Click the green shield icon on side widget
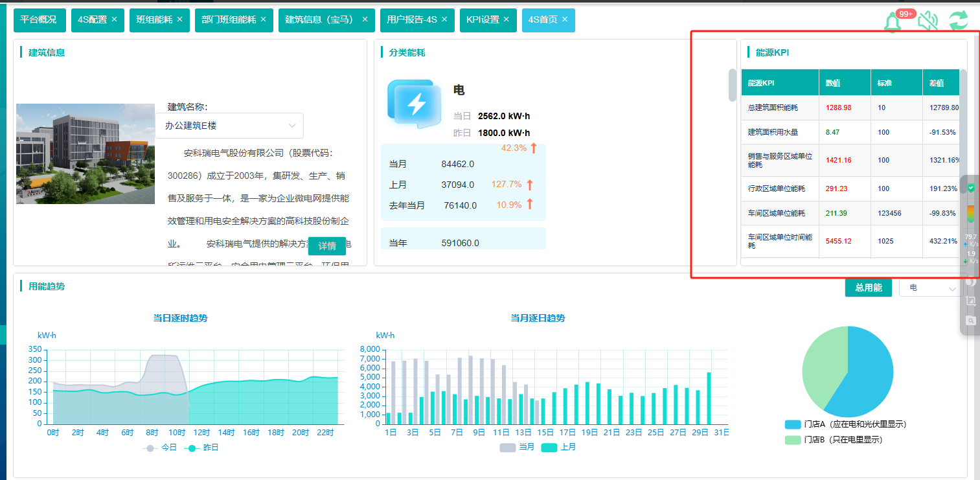Viewport: 980px width, 480px height. coord(970,188)
